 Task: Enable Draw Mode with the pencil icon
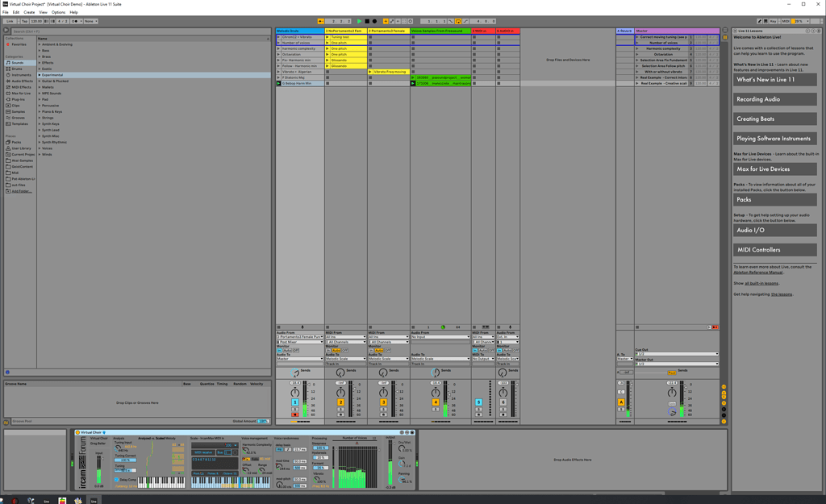[760, 20]
